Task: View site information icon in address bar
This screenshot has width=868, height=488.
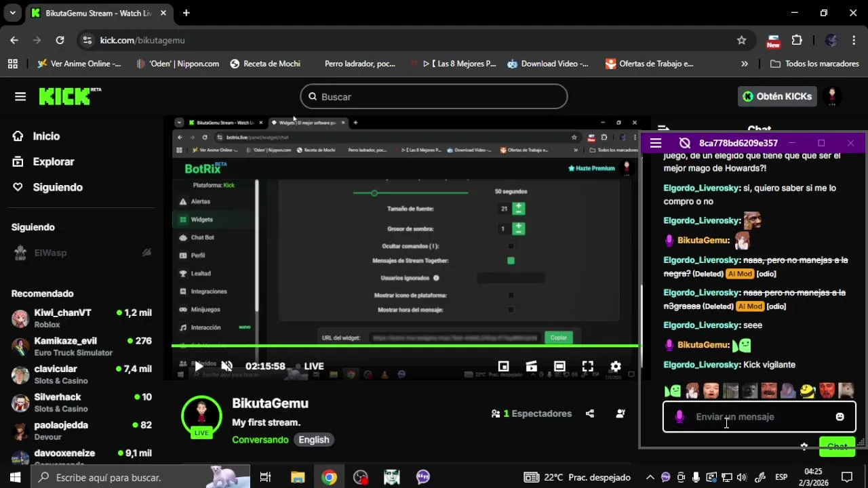Action: [87, 40]
